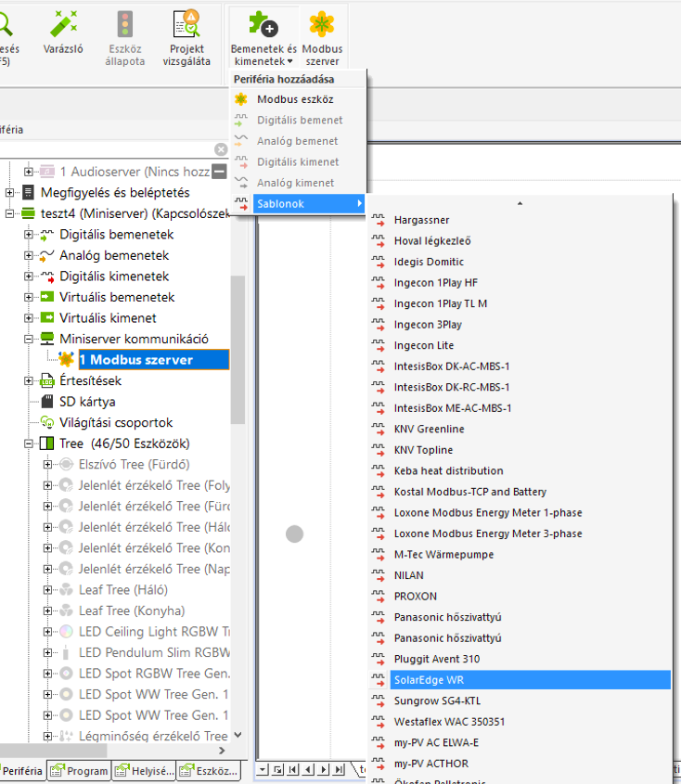The width and height of the screenshot is (681, 784).
Task: Click the Világítási csoportok icon
Action: tap(47, 422)
